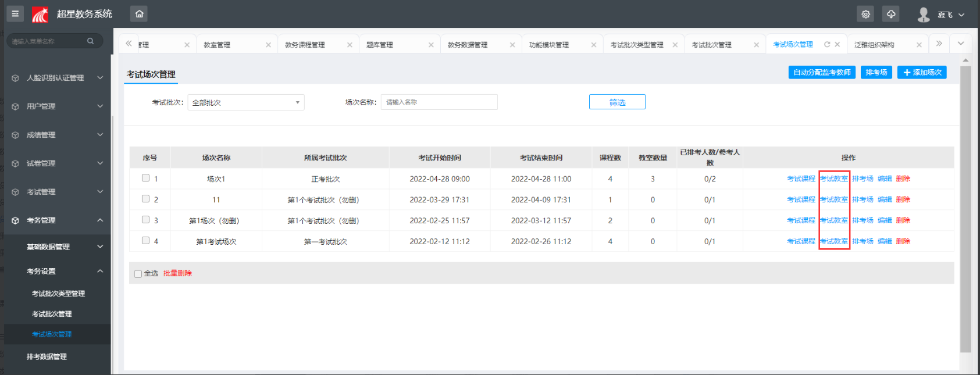Click the 场次名称 input field
Image resolution: width=980 pixels, height=375 pixels.
(x=439, y=102)
